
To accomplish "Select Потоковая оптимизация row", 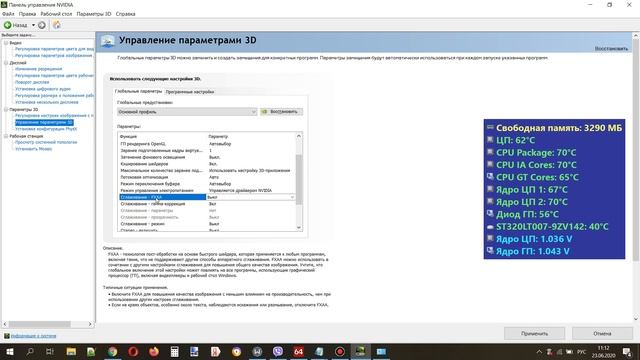I will point(207,177).
